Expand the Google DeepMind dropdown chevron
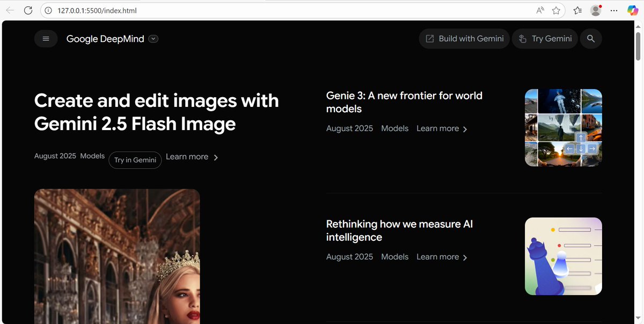644x324 pixels. [153, 39]
